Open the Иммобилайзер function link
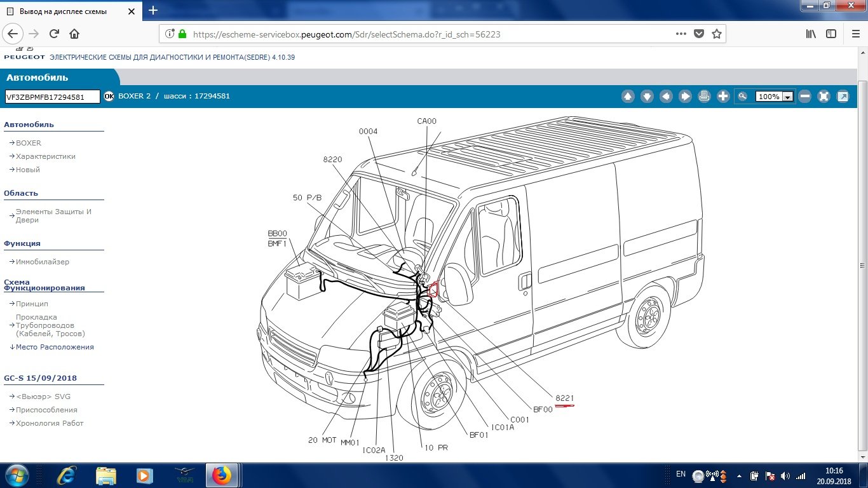 pos(43,262)
